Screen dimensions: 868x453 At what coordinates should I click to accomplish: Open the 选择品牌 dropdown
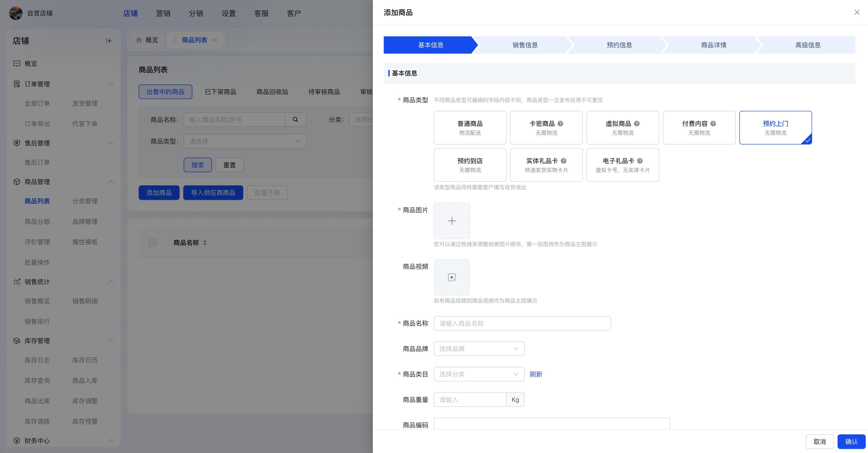479,348
